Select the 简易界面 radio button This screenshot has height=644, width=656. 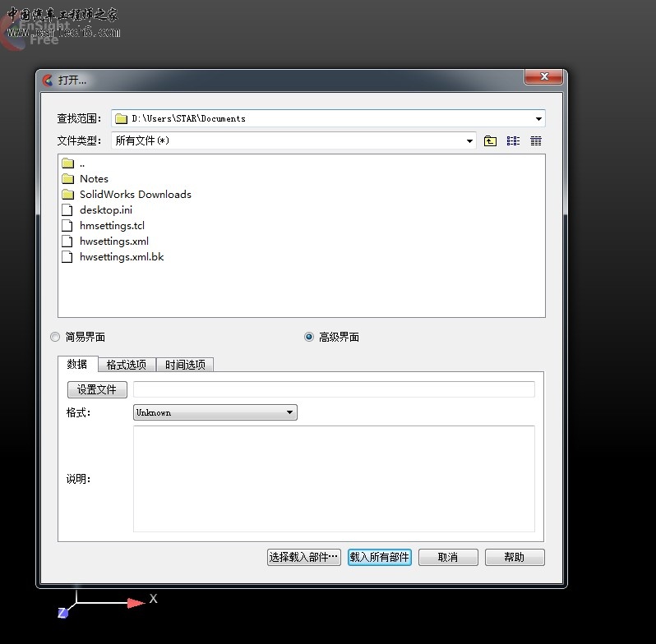(x=55, y=337)
